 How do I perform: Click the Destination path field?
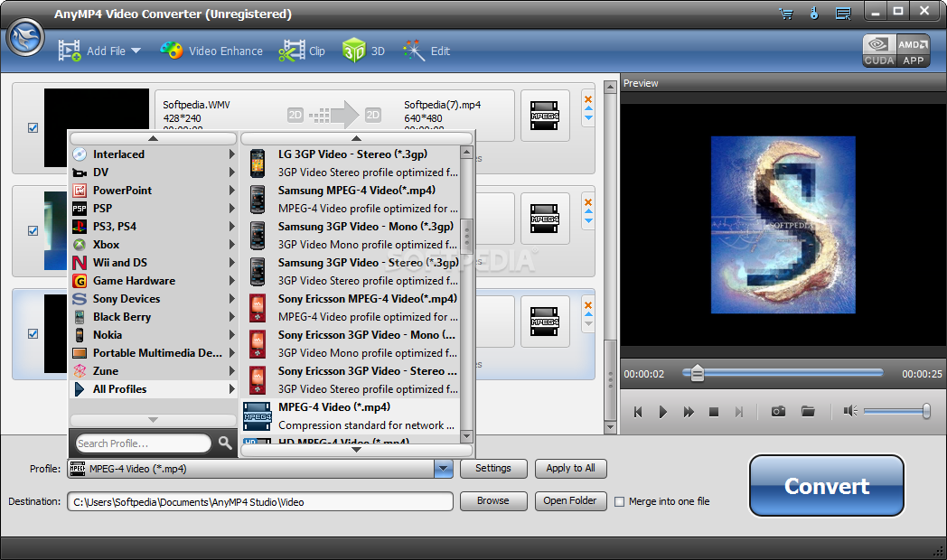point(260,501)
